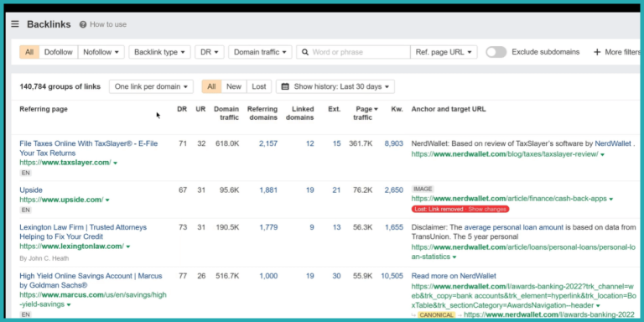Open High Yield Online Savings Account Marcus link

tap(91, 281)
